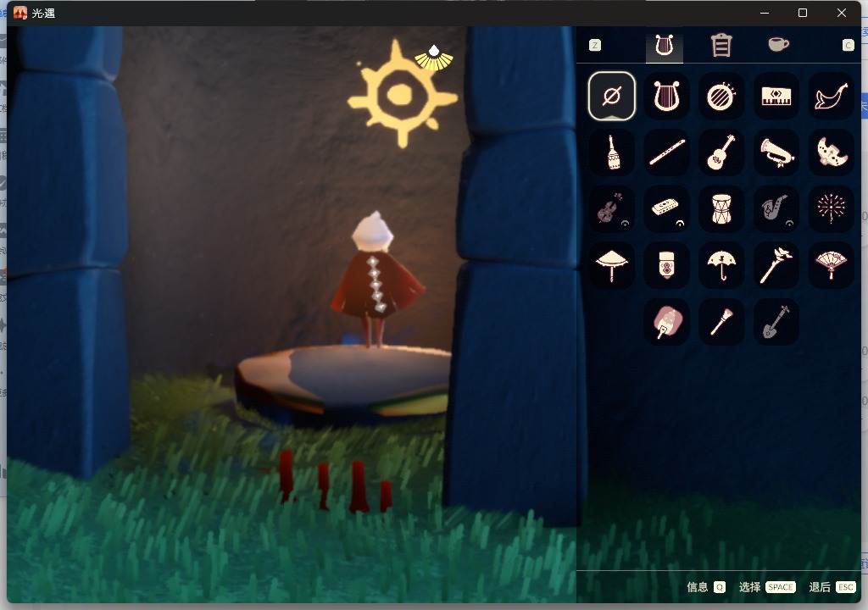Click the Z key previous-tab hint
868x610 pixels.
(x=595, y=46)
